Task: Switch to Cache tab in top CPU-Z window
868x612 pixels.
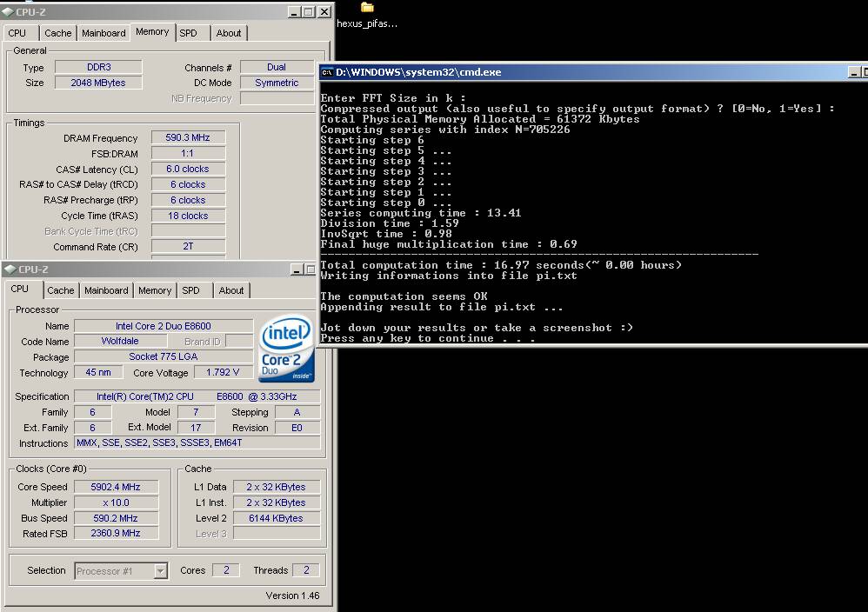Action: tap(58, 33)
